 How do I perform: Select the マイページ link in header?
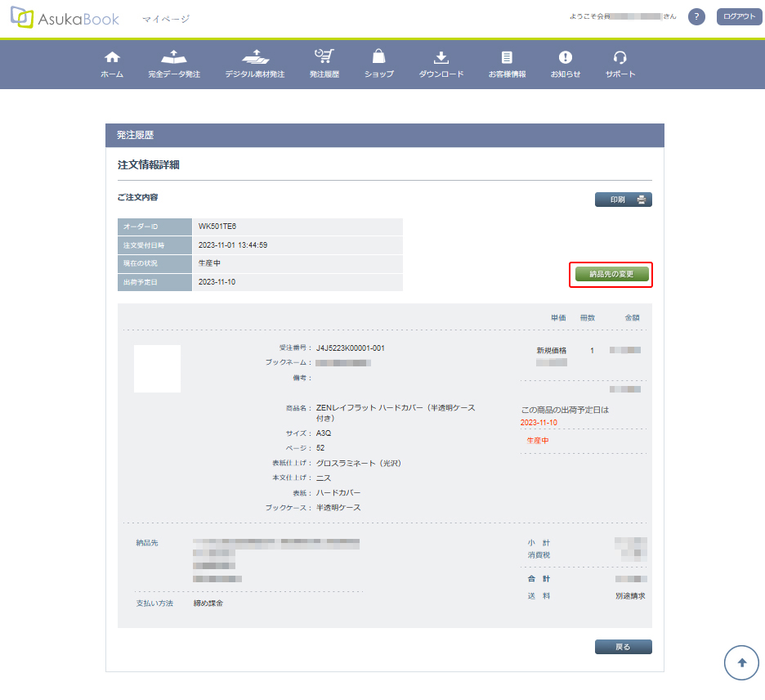(165, 19)
